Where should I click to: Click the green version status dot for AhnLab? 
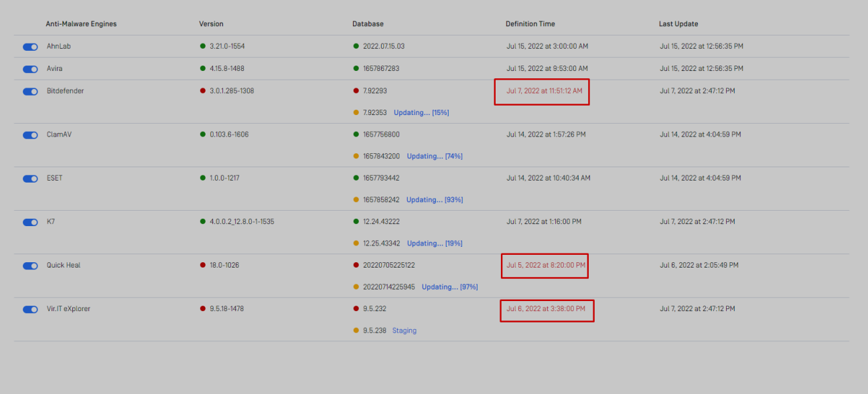point(203,46)
